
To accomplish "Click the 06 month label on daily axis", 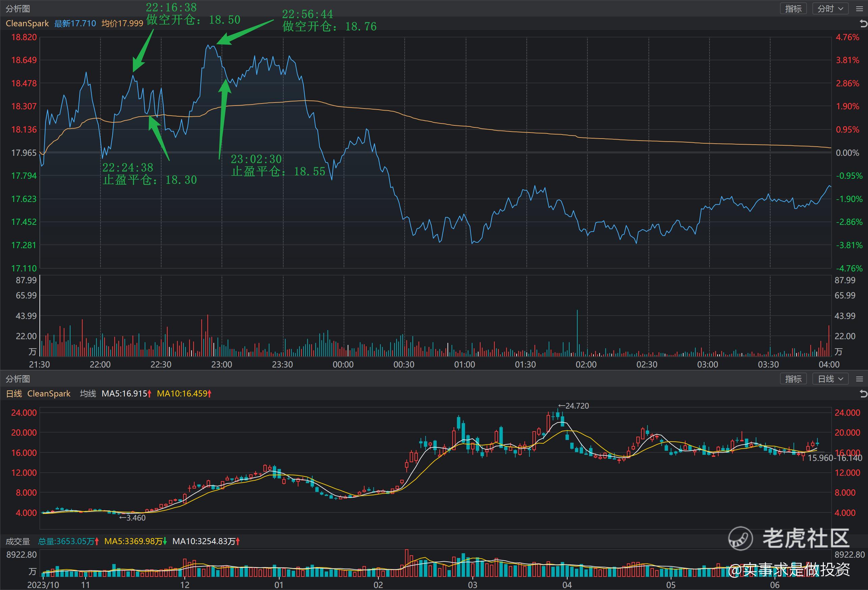I will coord(775,585).
